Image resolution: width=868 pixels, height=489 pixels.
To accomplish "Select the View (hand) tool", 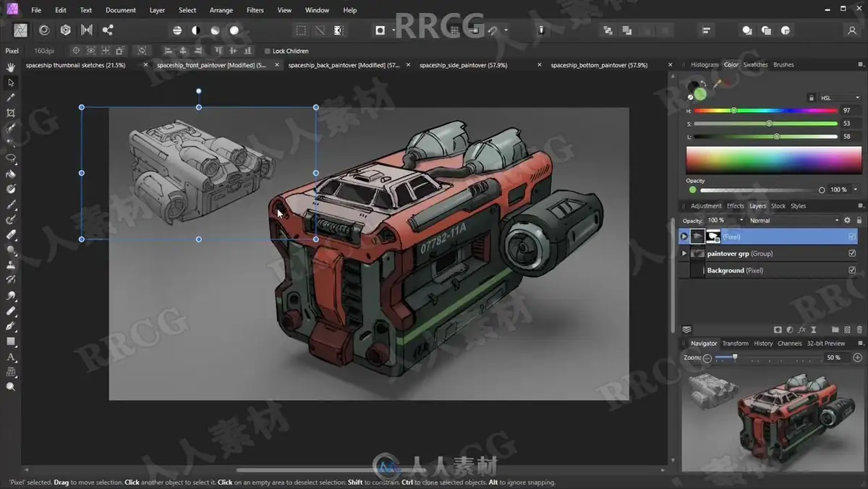I will (11, 67).
